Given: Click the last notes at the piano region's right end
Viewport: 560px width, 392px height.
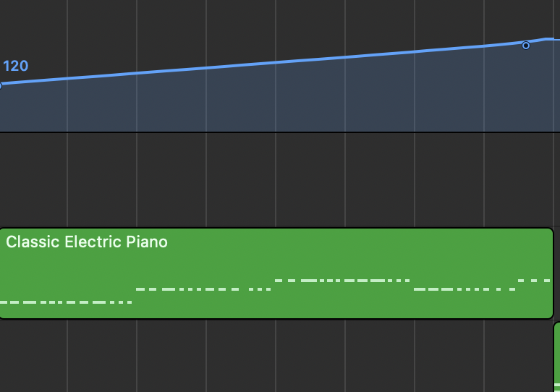Looking at the screenshot, I should (534, 280).
